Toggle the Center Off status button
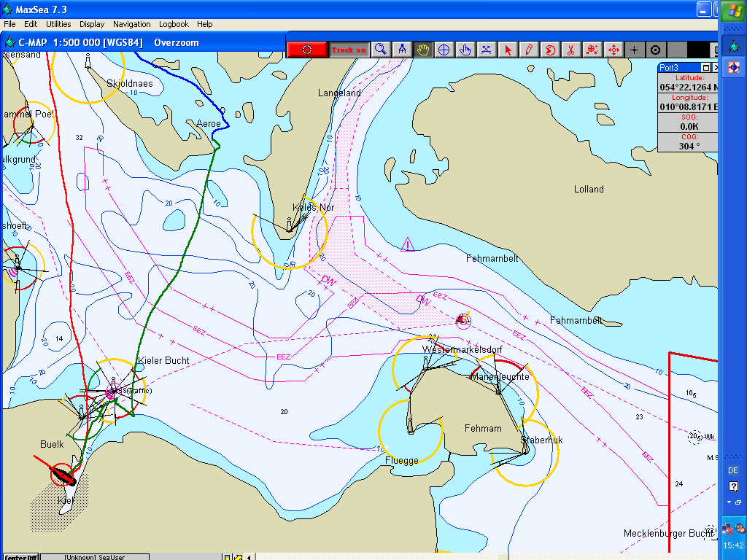 click(x=21, y=556)
